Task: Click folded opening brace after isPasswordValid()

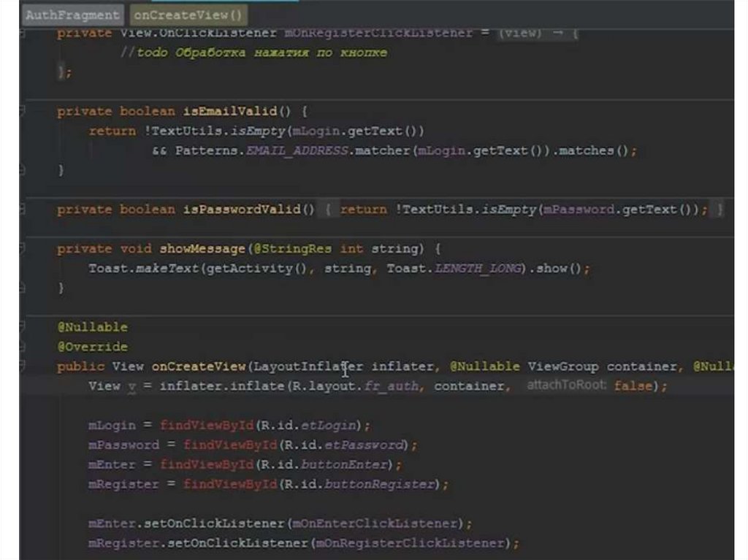Action: pyautogui.click(x=328, y=210)
